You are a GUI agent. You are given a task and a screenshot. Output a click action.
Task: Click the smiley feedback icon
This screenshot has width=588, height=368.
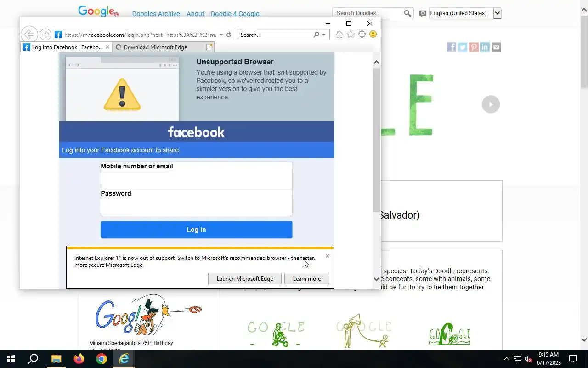(x=373, y=34)
